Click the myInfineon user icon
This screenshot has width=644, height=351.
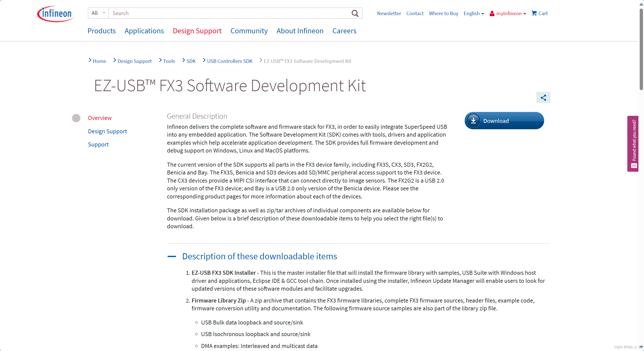click(x=492, y=14)
